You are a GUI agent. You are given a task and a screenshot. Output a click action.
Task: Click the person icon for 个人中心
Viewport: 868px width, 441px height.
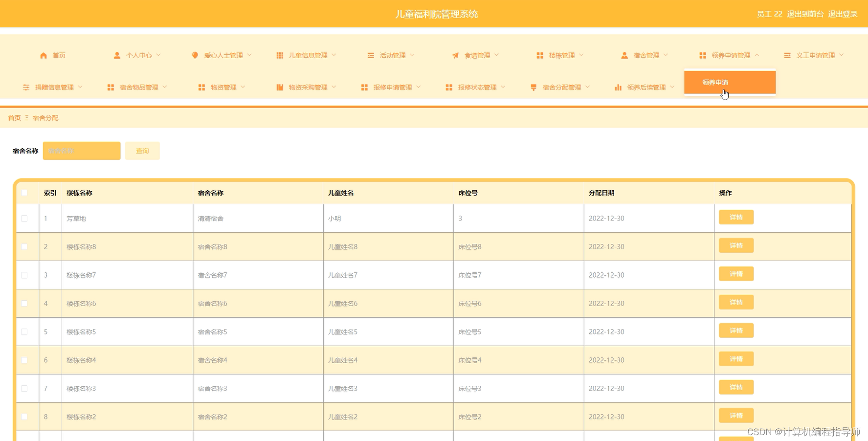(x=117, y=55)
